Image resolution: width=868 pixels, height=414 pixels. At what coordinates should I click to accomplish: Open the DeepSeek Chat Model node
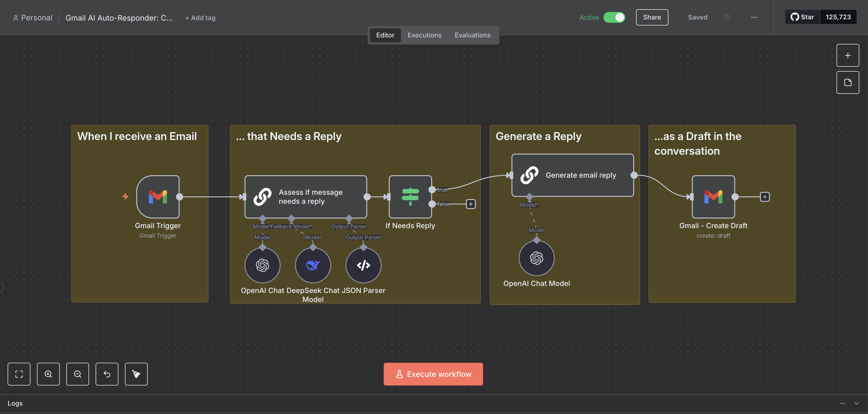tap(313, 265)
